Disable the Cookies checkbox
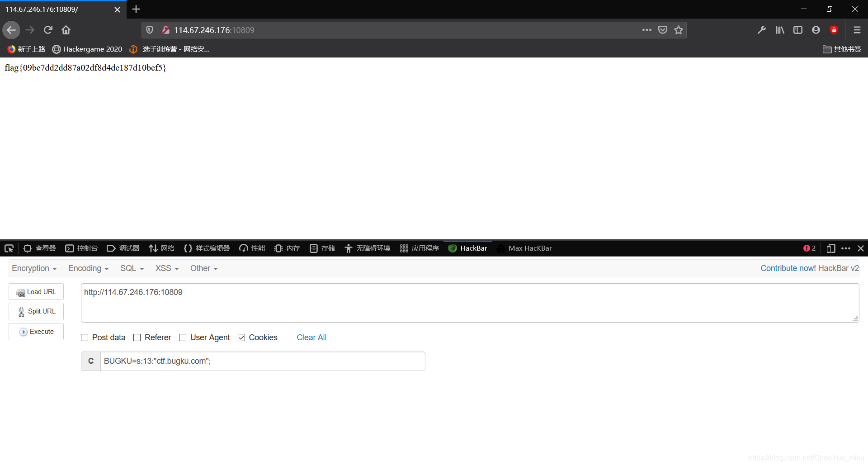The width and height of the screenshot is (868, 466). tap(242, 338)
